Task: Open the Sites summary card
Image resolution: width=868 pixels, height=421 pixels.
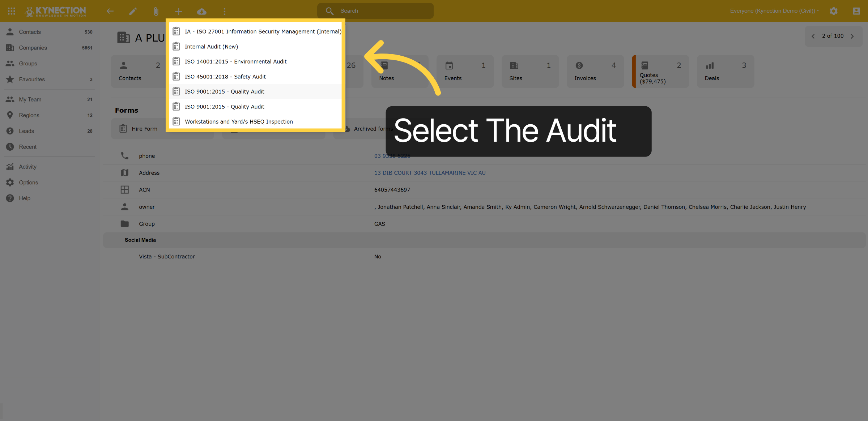Action: 530,71
